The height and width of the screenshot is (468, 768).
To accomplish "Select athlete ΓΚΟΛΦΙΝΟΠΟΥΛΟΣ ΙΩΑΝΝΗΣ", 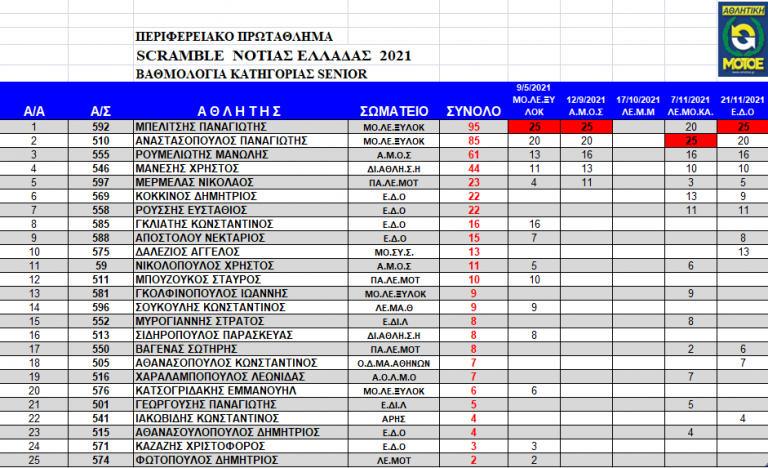I will click(x=211, y=294).
